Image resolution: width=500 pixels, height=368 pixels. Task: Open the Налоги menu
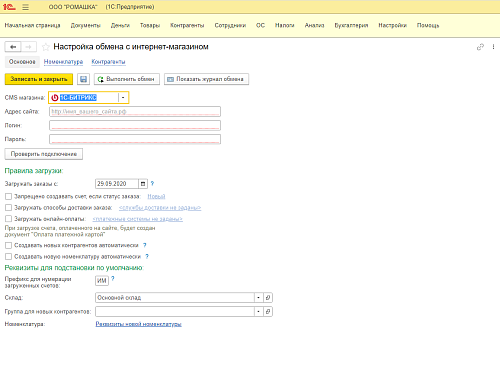tap(285, 25)
